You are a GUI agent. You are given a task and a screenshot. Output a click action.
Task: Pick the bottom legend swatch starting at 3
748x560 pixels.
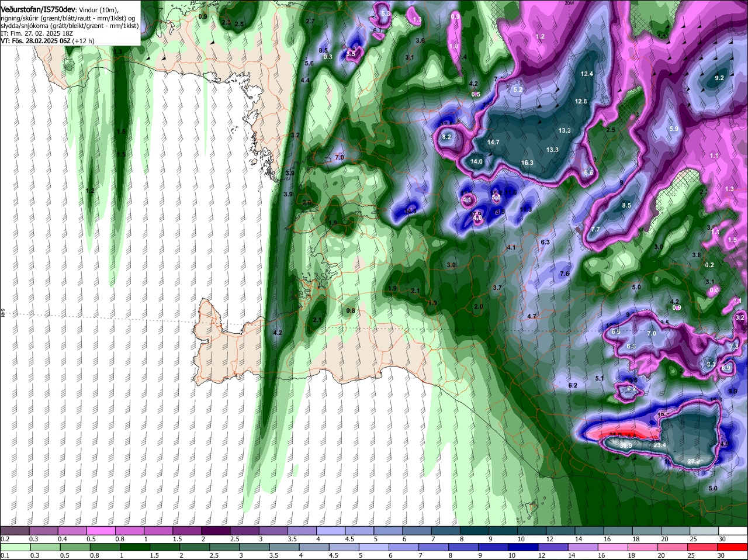pyautogui.click(x=254, y=547)
